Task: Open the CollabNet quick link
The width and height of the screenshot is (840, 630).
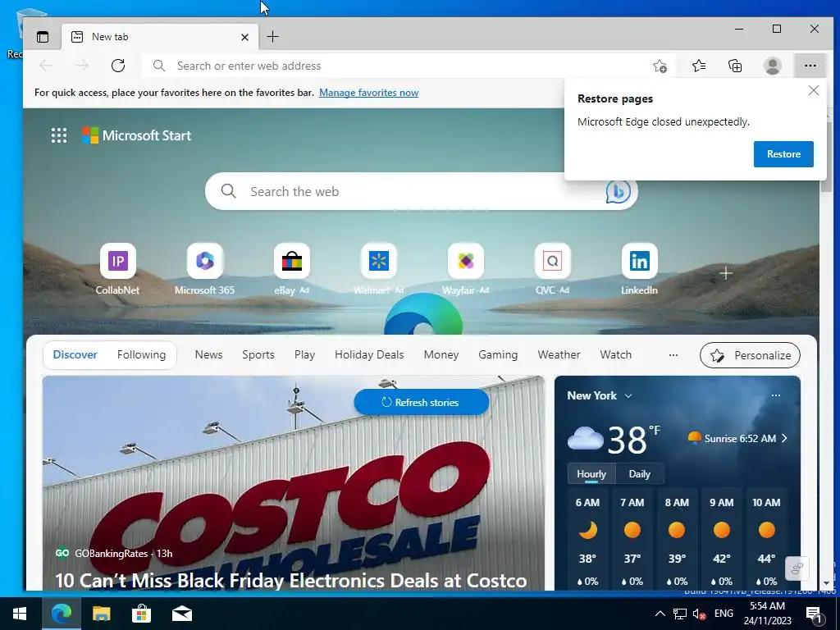Action: tap(118, 269)
